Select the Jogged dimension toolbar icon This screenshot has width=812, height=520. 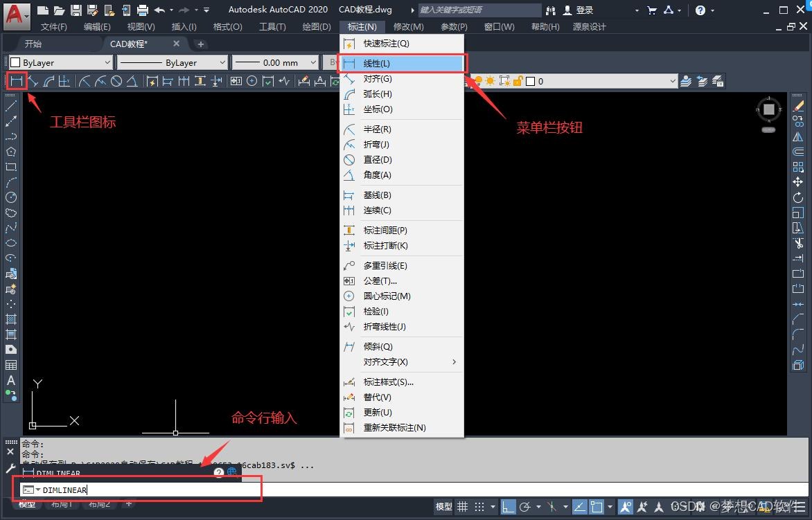pos(100,81)
